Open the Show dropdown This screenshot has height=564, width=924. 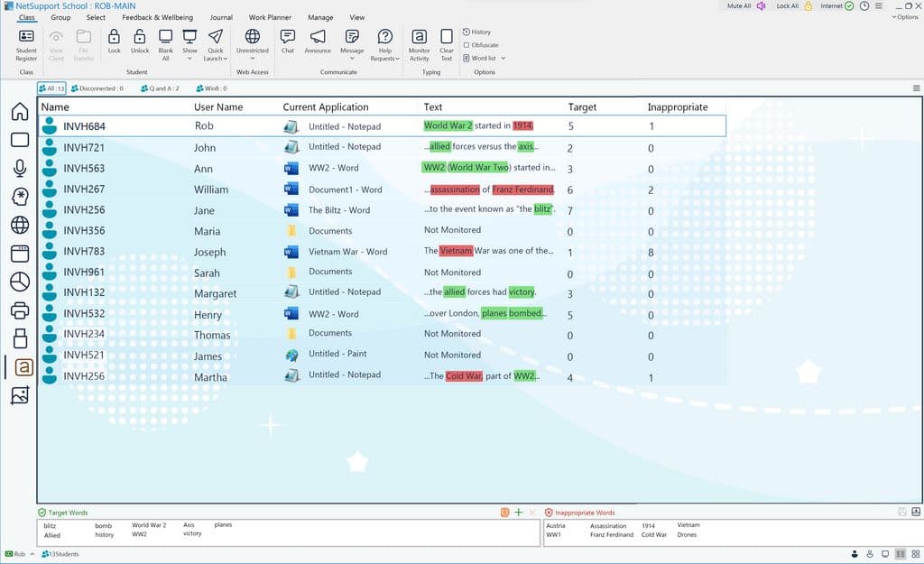(189, 45)
